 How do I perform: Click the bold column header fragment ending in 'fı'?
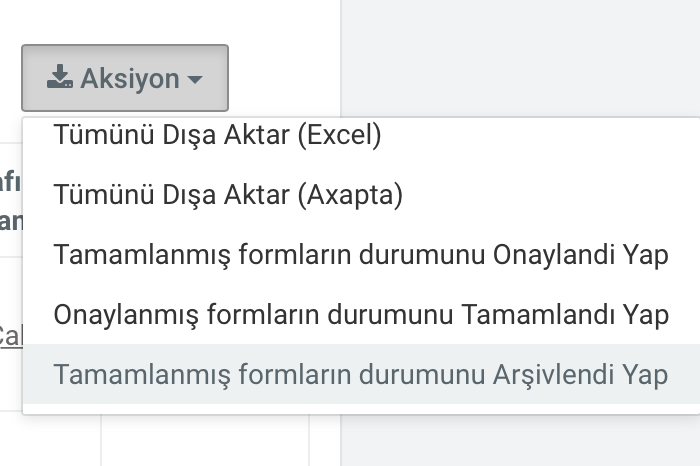(x=10, y=181)
